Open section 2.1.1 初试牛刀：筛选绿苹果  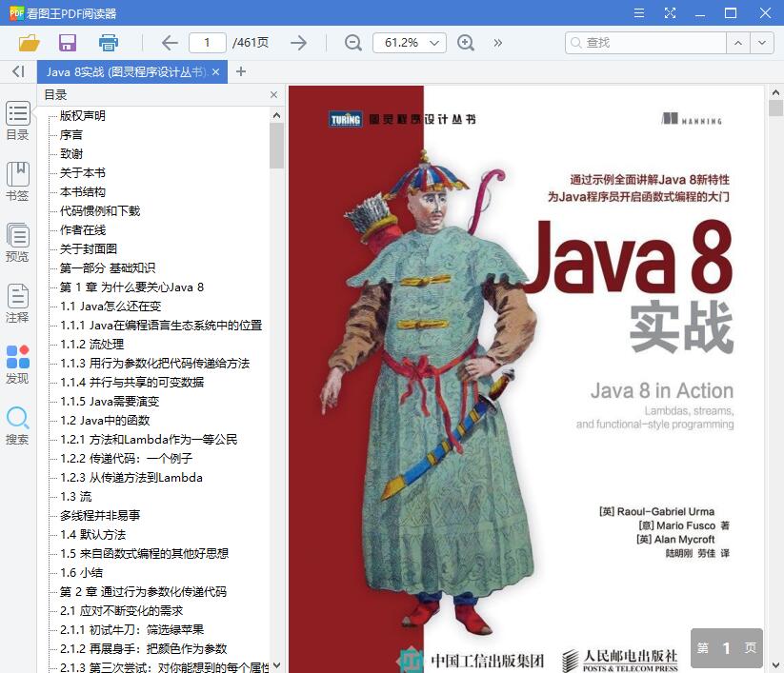[132, 629]
